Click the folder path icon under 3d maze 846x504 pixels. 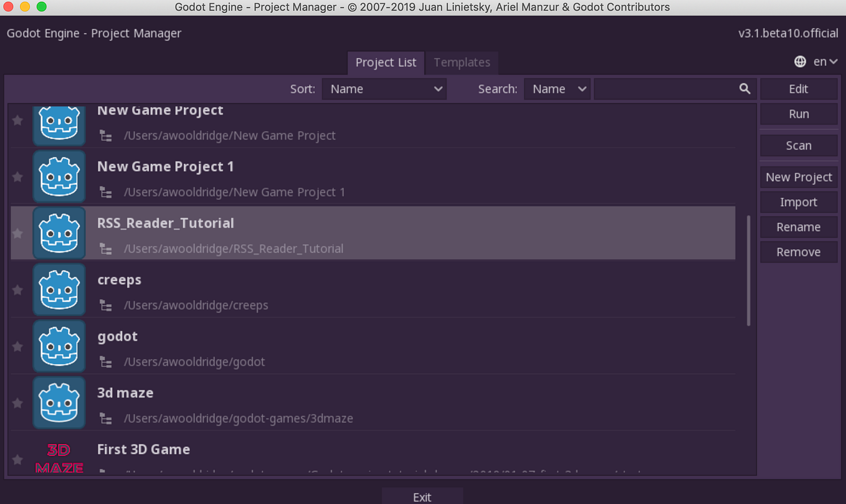(106, 419)
